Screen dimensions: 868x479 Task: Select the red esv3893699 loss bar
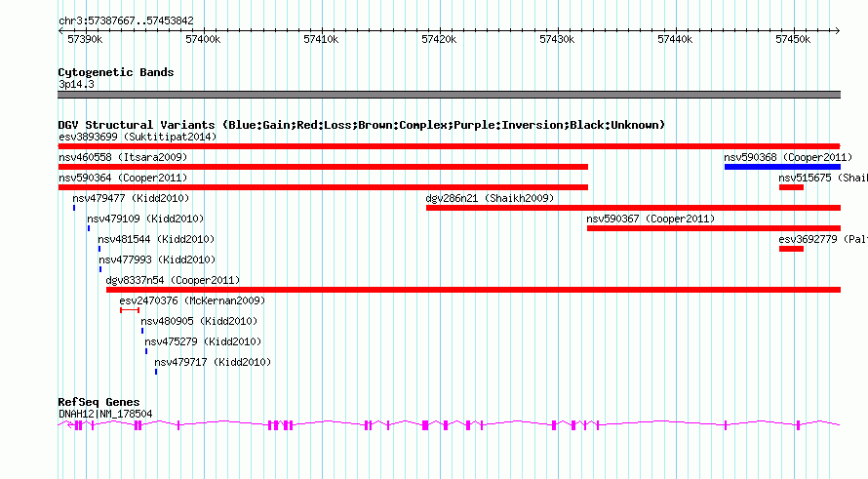click(x=449, y=146)
